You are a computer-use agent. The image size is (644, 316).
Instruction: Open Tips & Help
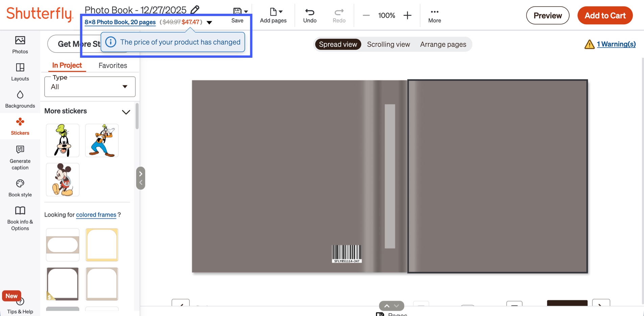[20, 307]
